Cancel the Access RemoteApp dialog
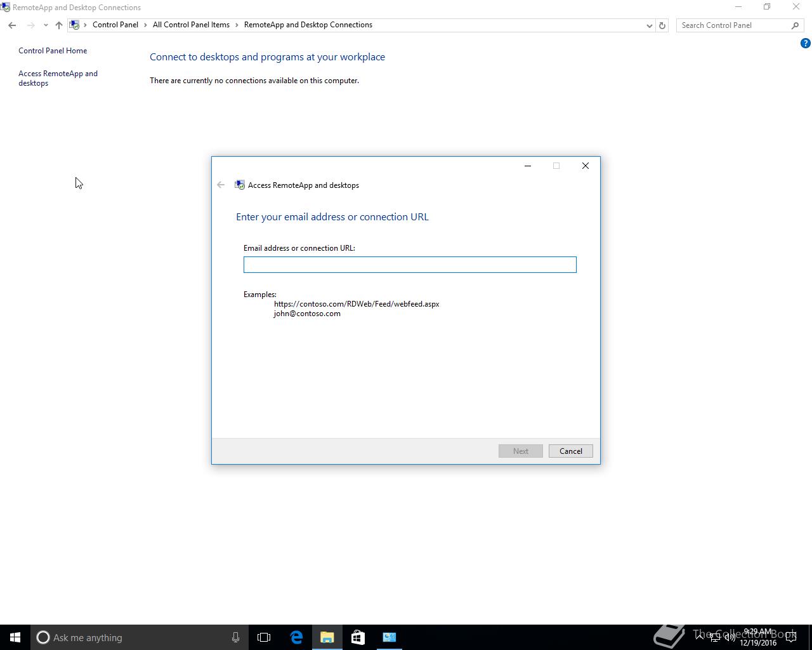812x650 pixels. [570, 451]
